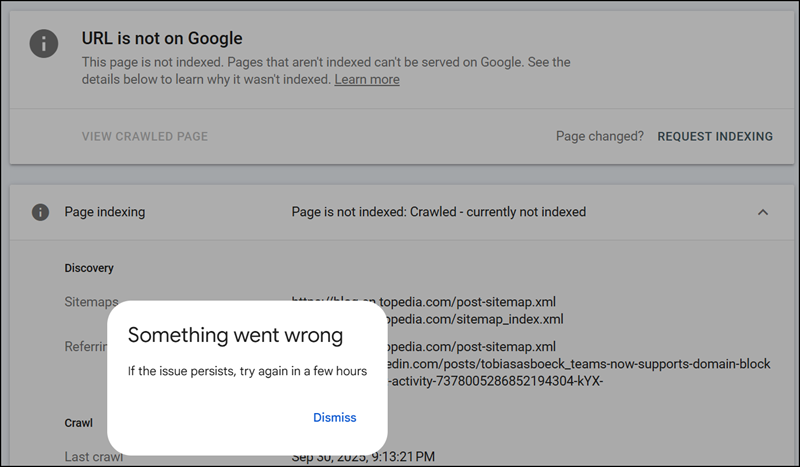Screen dimensions: 800x467
Task: Click the "If the issue persists" message text
Action: [247, 371]
